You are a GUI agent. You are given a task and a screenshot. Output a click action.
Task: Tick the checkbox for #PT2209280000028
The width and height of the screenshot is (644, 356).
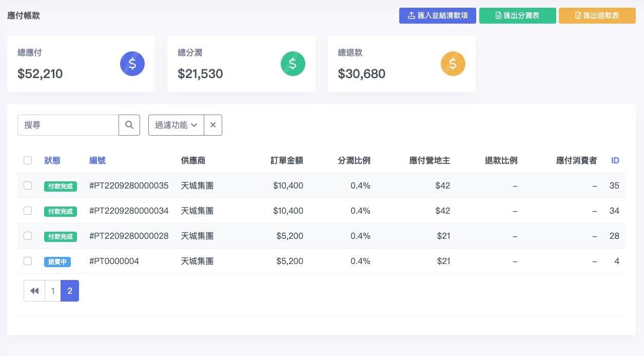[28, 236]
